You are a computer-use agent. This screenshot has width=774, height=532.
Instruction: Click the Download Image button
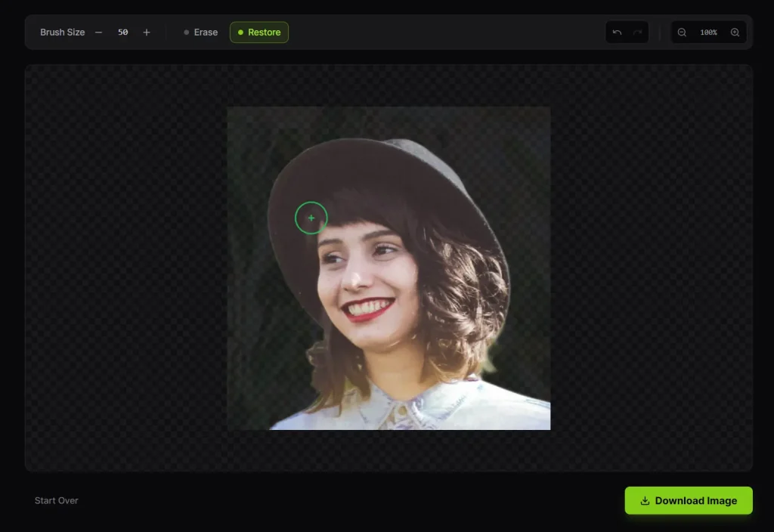coord(689,500)
